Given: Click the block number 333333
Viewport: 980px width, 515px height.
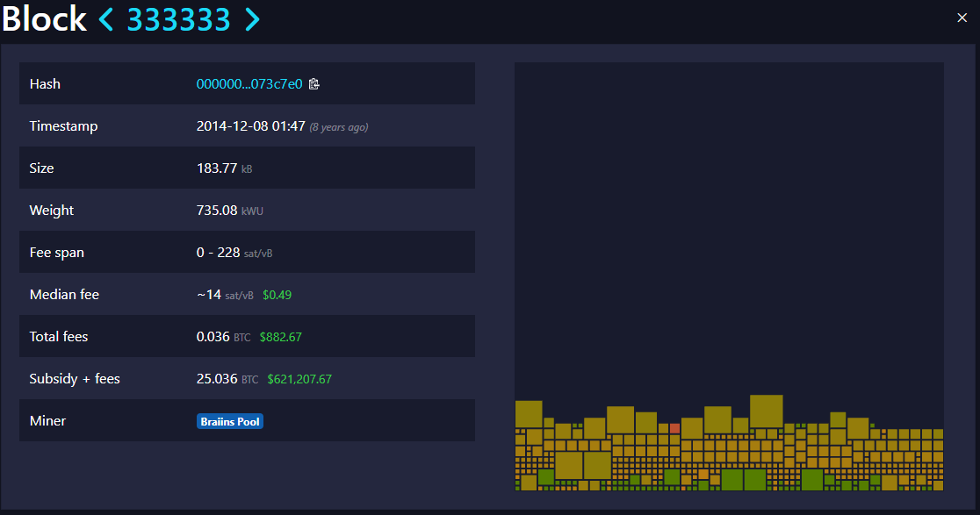Looking at the screenshot, I should (x=179, y=19).
